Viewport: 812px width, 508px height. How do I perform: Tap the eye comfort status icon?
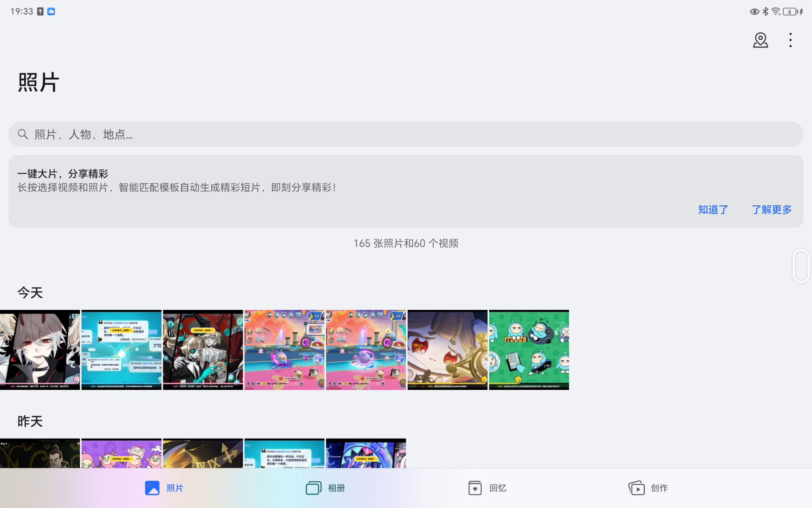click(754, 11)
